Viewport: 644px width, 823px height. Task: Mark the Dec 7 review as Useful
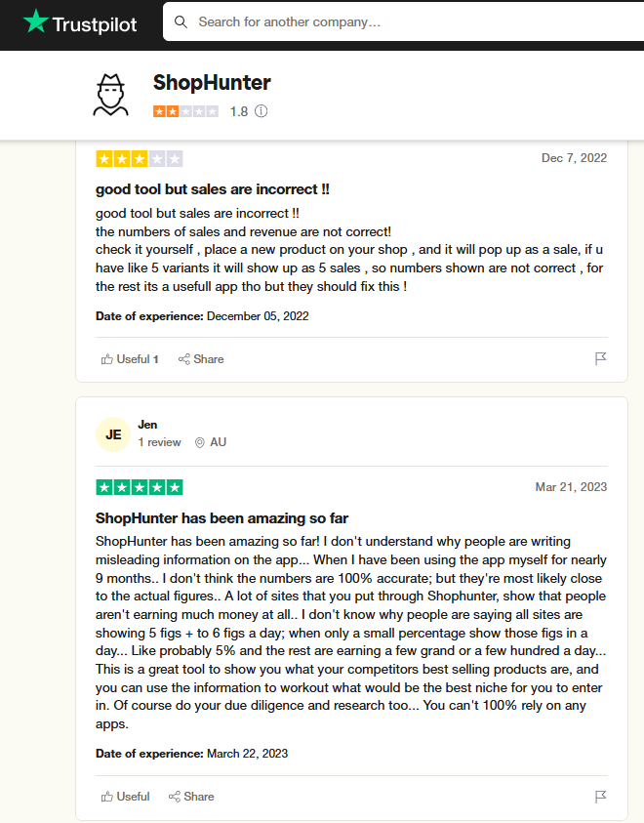[x=130, y=359]
